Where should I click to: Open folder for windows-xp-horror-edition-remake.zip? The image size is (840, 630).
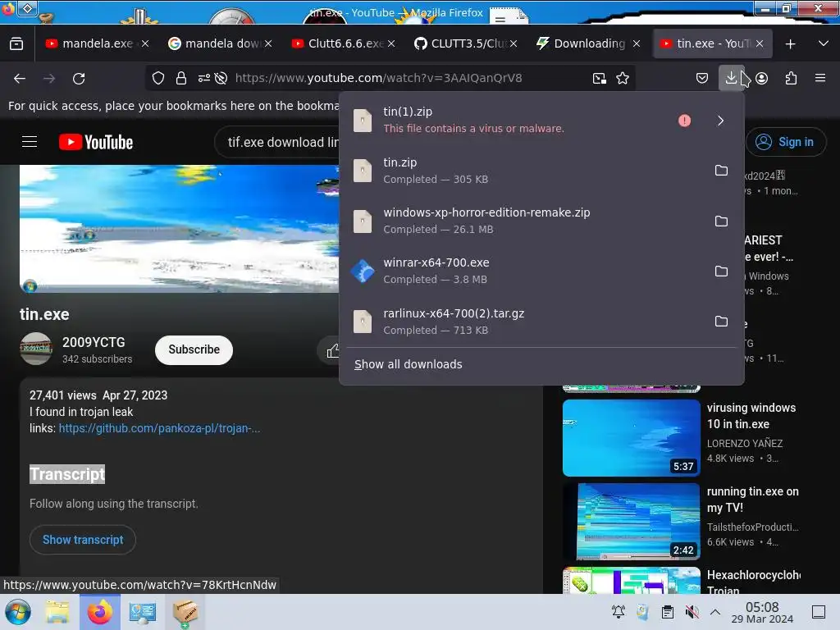tap(721, 221)
